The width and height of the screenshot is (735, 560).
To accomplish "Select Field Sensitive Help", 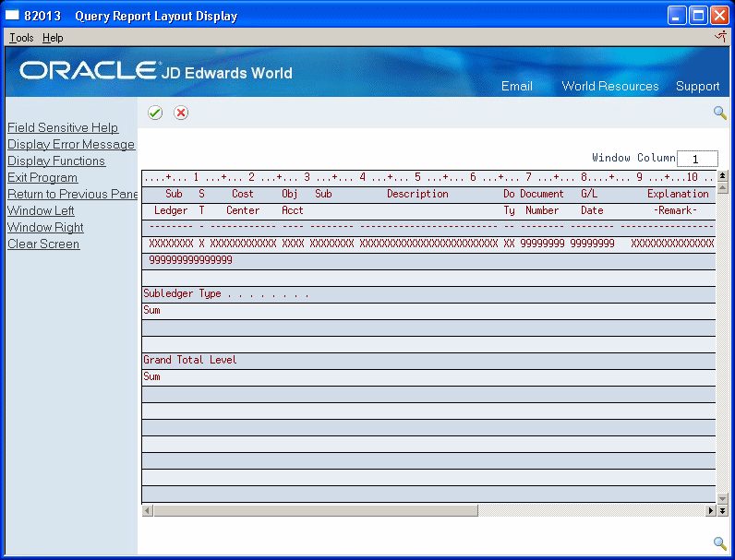I will click(x=63, y=127).
